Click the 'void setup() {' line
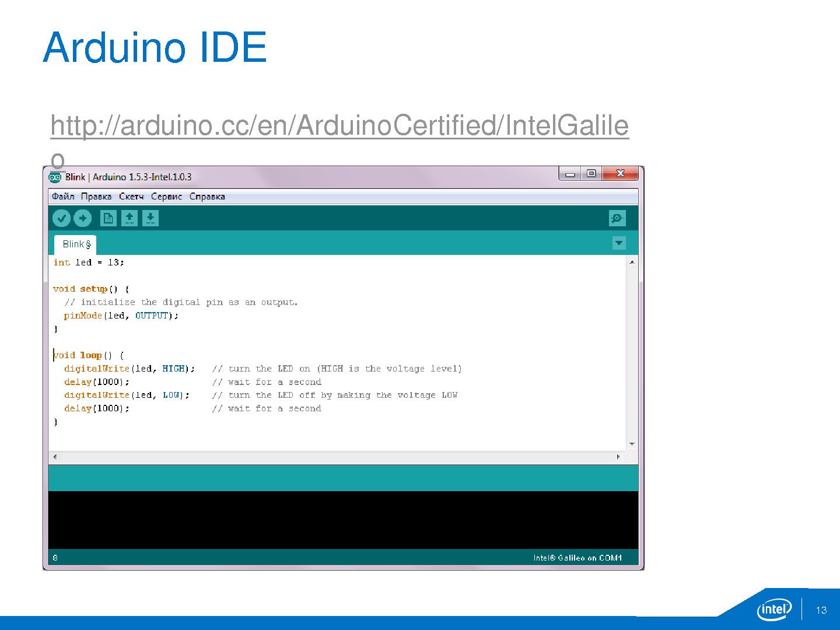 coord(91,289)
